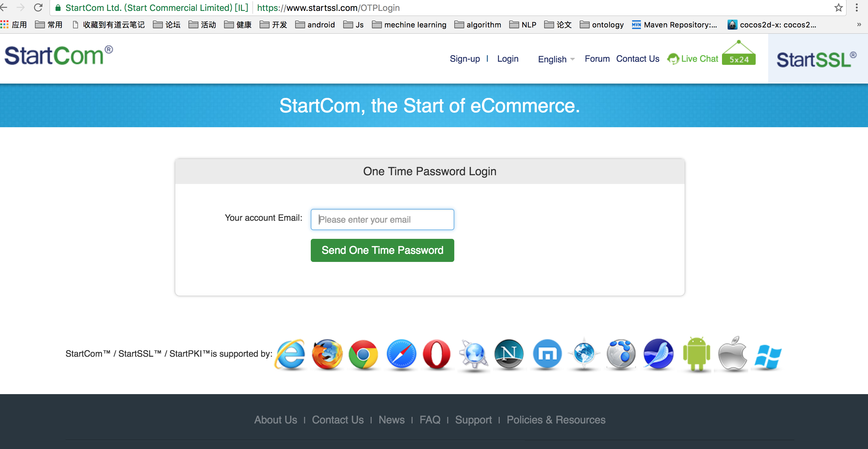
Task: Go to Sign-up in the header
Action: tap(465, 59)
